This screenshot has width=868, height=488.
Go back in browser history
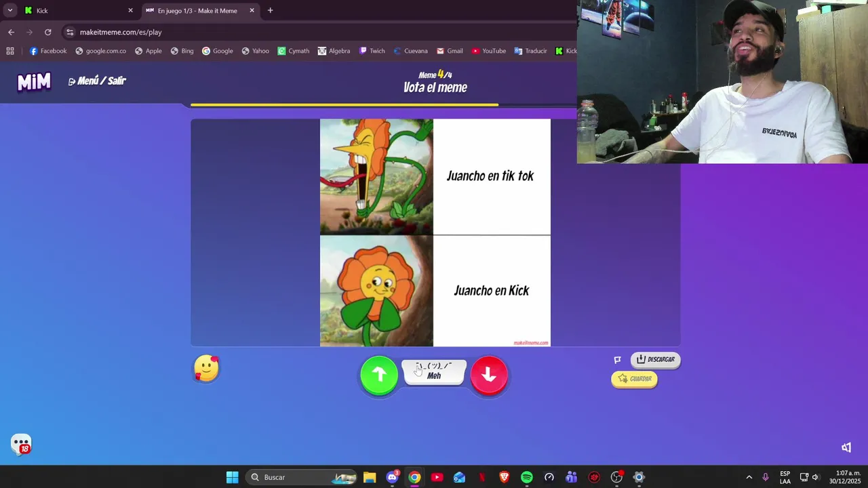tap(11, 32)
